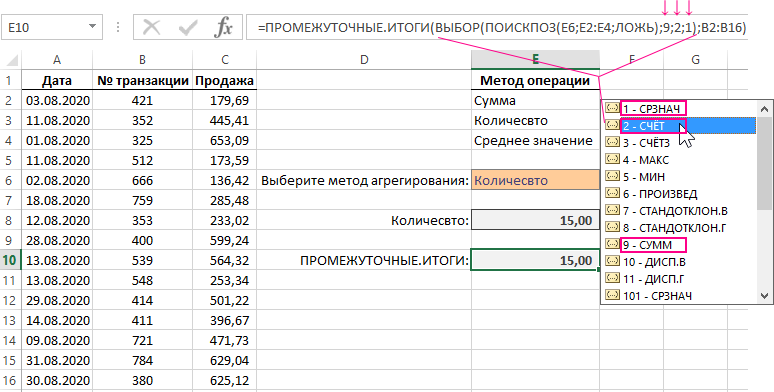
Task: Choose 1 - СРЗНАЧ from autocomplete list
Action: point(651,109)
